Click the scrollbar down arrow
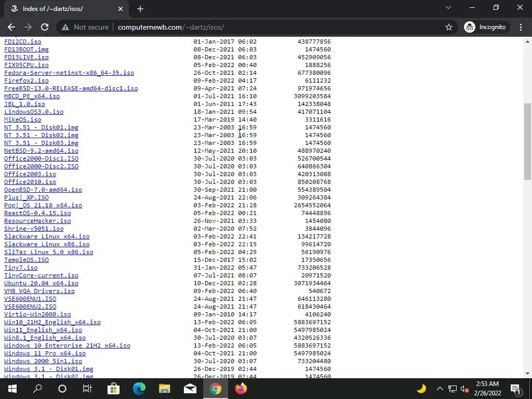This screenshot has height=399, width=532. [527, 374]
